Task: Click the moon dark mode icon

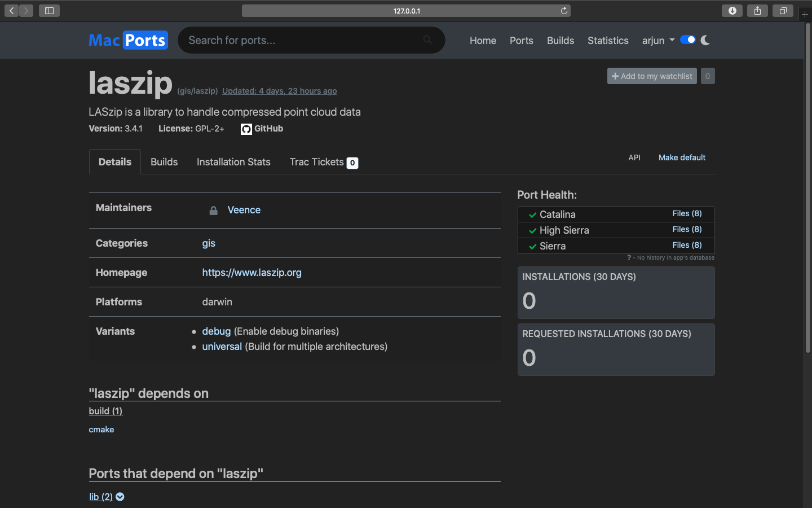Action: [705, 40]
